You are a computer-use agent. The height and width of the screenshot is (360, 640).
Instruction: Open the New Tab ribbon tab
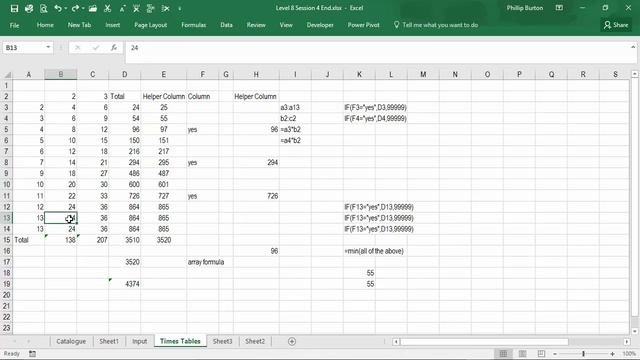point(79,25)
